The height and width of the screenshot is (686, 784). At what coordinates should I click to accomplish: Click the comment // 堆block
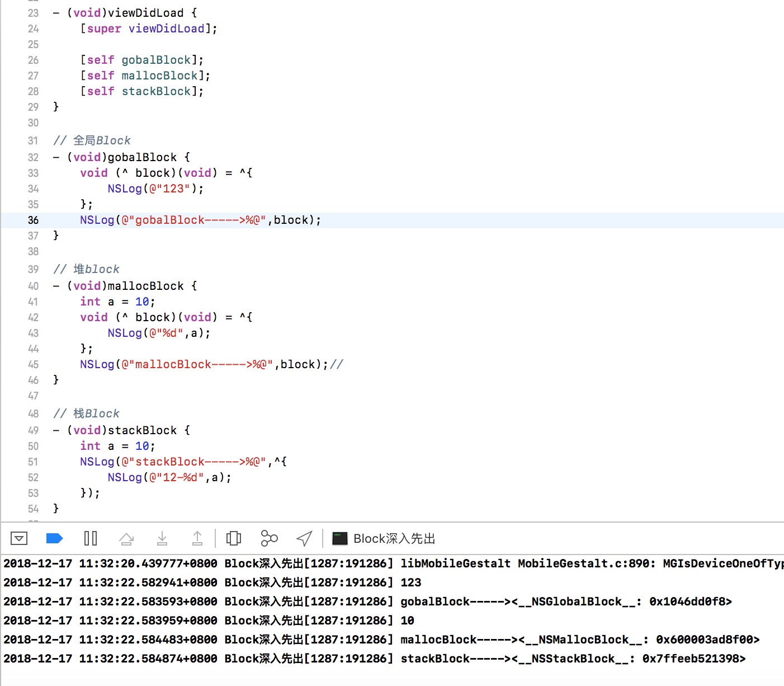(87, 269)
